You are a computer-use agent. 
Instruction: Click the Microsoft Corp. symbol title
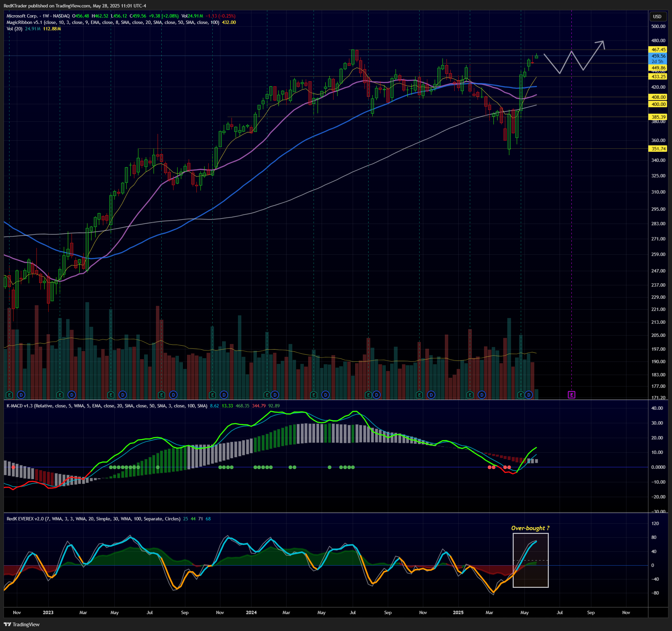(x=22, y=16)
